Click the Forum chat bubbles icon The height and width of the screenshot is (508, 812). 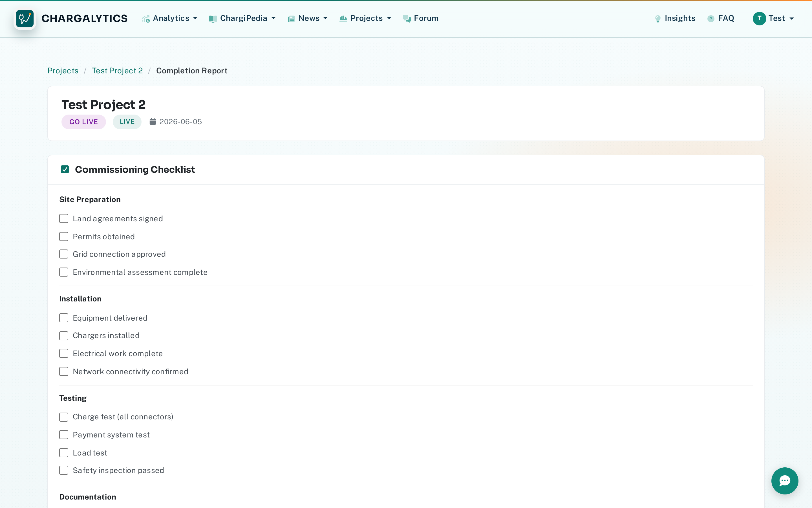click(407, 19)
